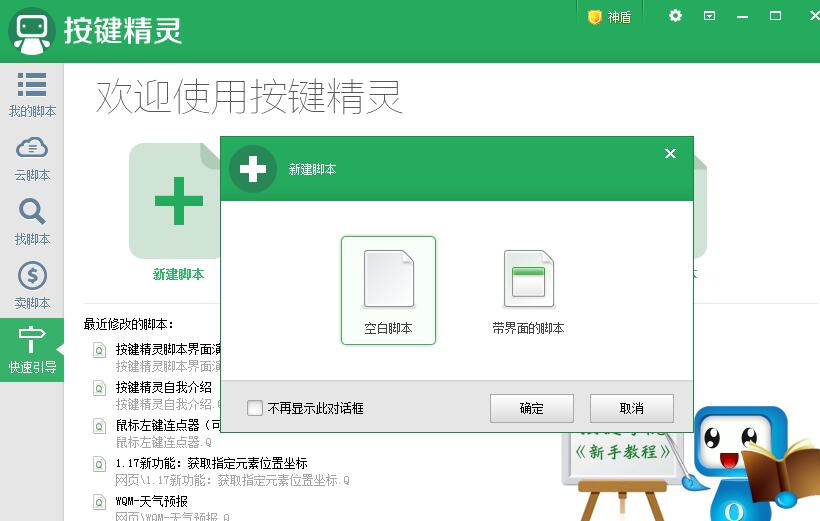Open recent script 按键精灵脚本界面演
The image size is (820, 521).
168,349
